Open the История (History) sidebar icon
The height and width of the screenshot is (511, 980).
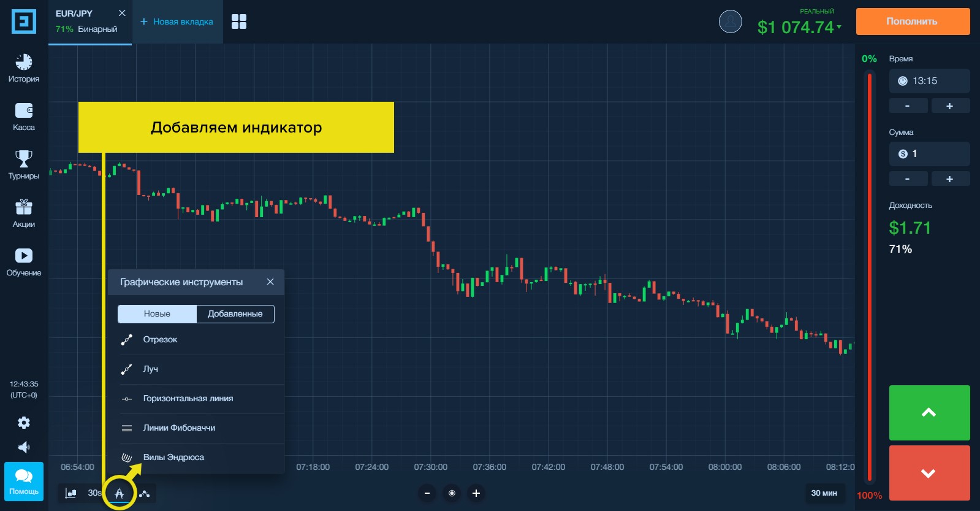23,67
